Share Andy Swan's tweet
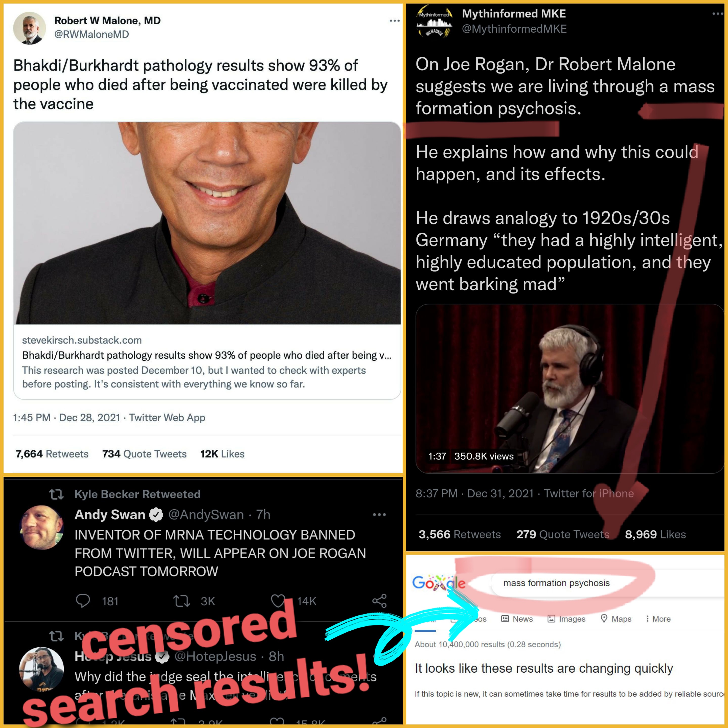 click(379, 601)
